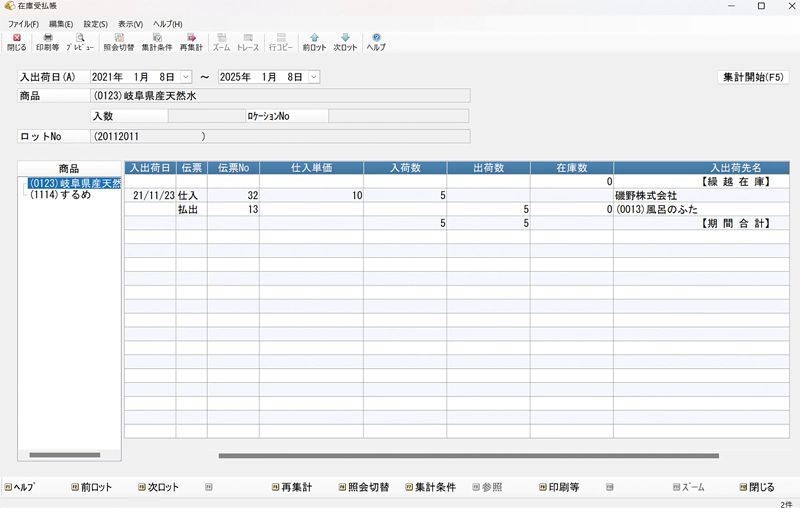Click the ロットNo input field

280,136
